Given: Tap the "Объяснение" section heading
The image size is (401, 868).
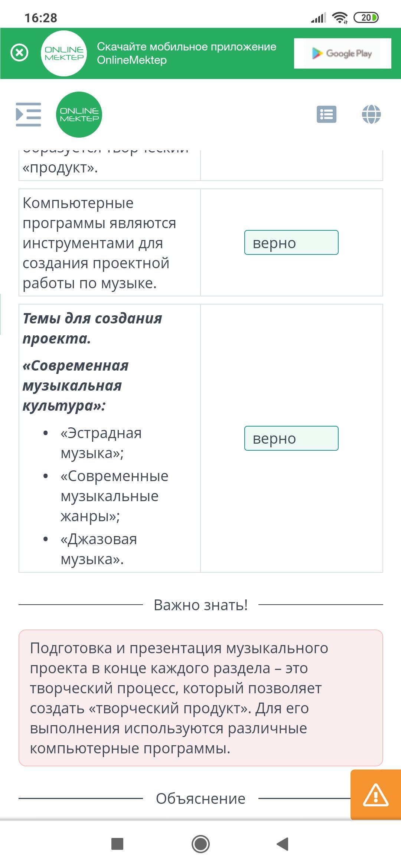Looking at the screenshot, I should (200, 798).
